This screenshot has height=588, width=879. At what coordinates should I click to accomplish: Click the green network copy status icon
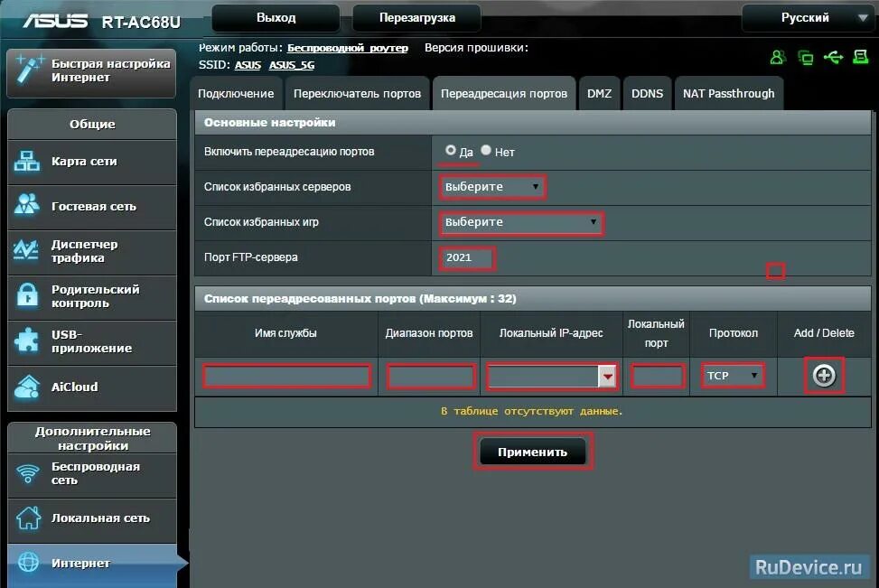pos(806,57)
